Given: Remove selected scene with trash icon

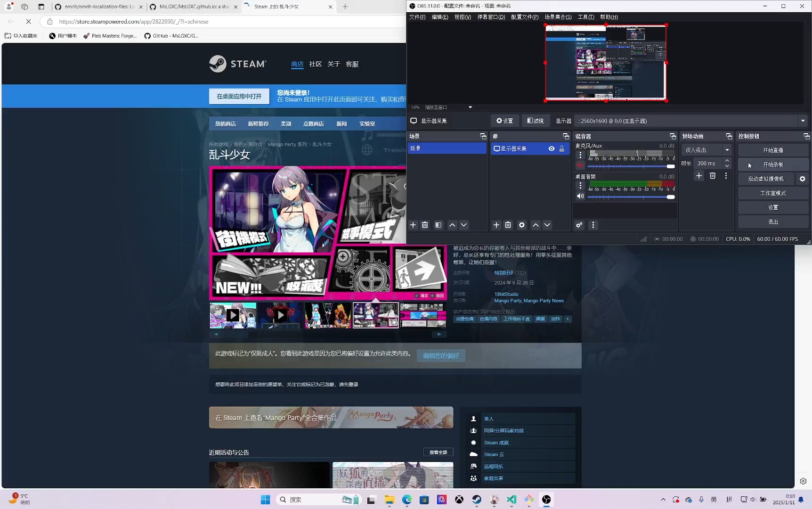Looking at the screenshot, I should point(425,225).
